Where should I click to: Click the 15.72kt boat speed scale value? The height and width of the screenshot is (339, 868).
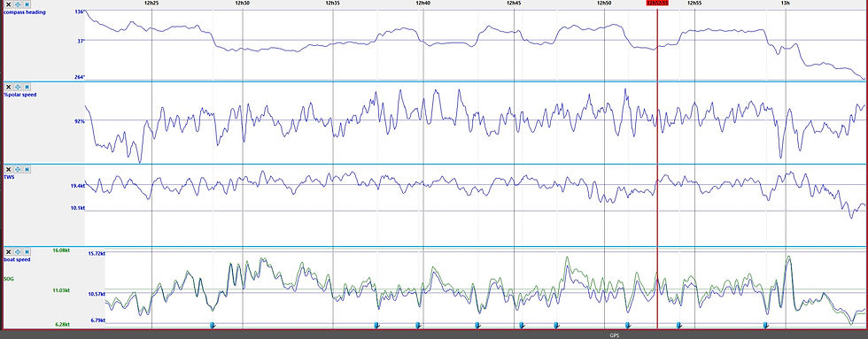[97, 253]
